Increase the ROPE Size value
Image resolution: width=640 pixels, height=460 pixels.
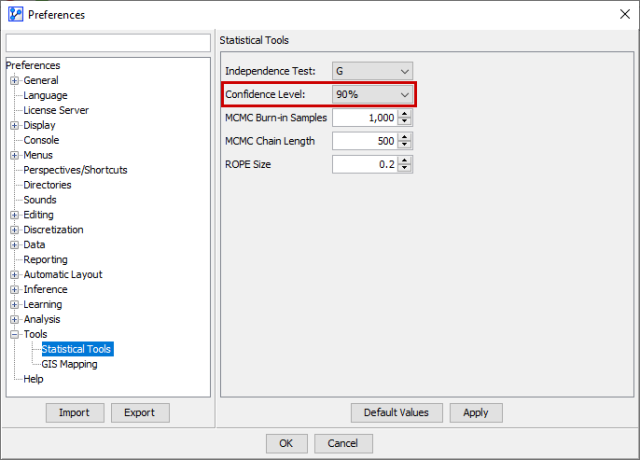404,160
